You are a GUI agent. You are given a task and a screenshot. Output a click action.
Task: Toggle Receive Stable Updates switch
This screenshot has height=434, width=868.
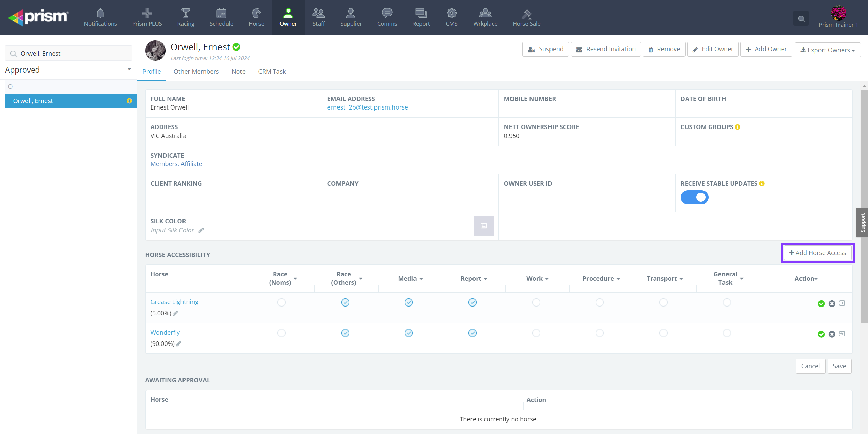694,197
